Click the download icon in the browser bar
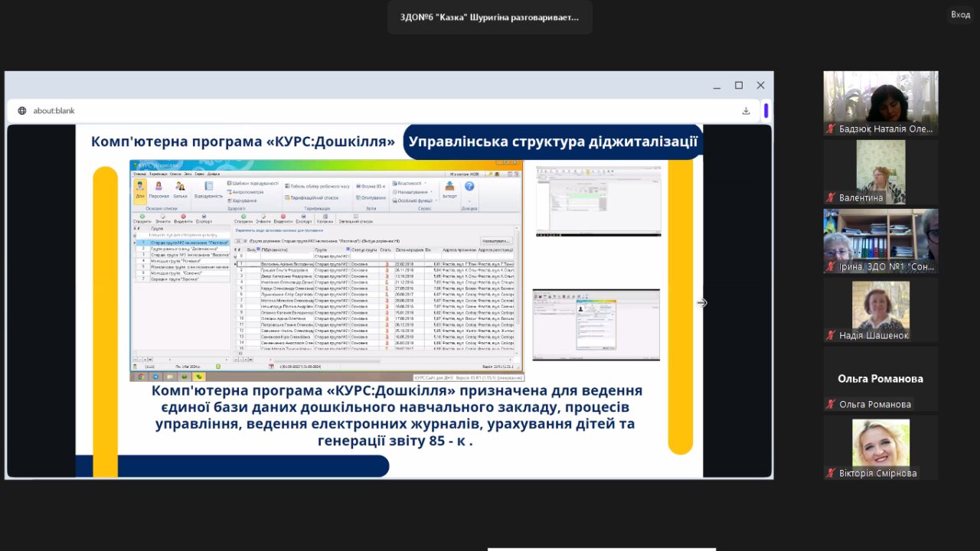Image resolution: width=980 pixels, height=551 pixels. 746,110
